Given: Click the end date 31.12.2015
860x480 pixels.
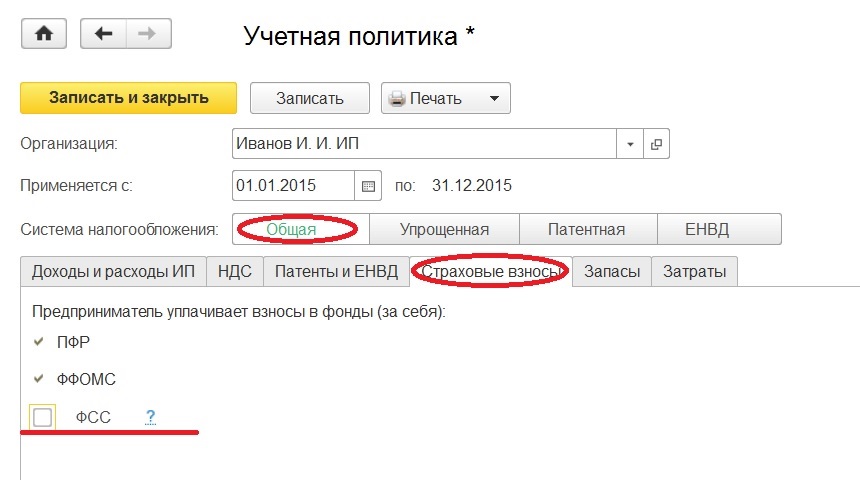Looking at the screenshot, I should coord(472,185).
